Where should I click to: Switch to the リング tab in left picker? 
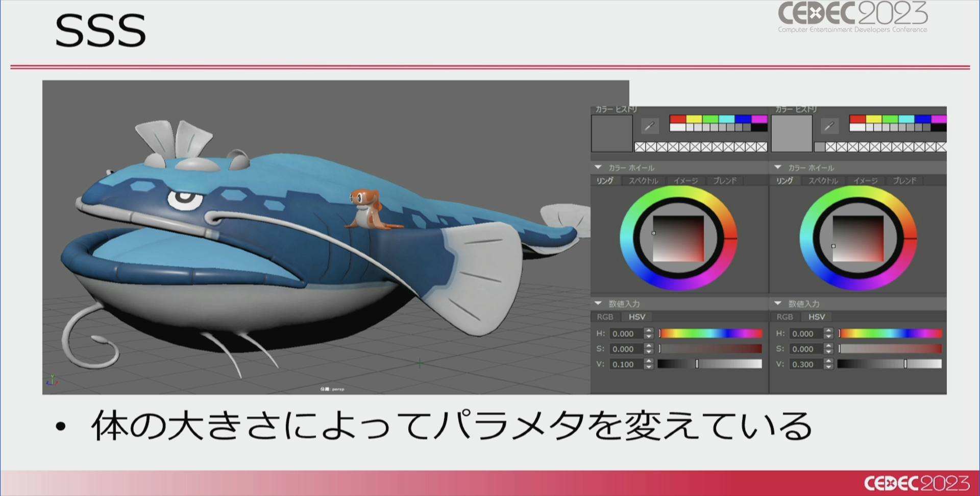[x=605, y=181]
